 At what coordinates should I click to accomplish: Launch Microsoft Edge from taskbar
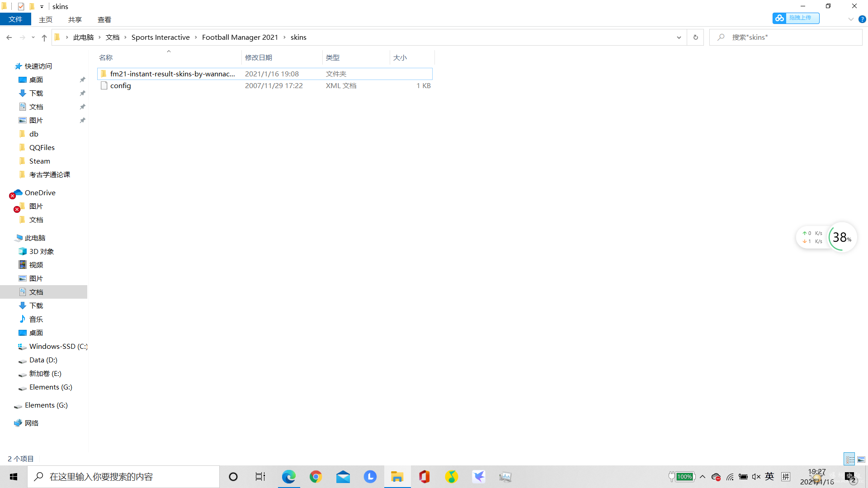288,477
